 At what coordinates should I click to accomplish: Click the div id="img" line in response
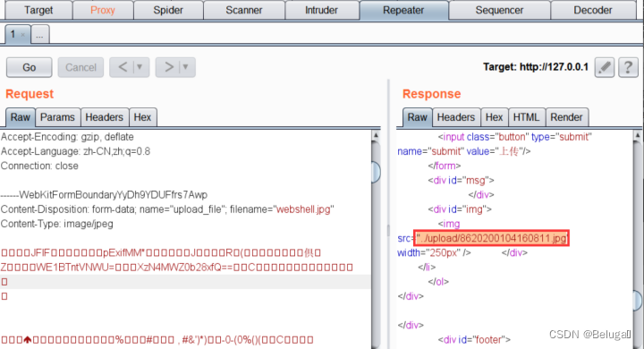tap(460, 209)
